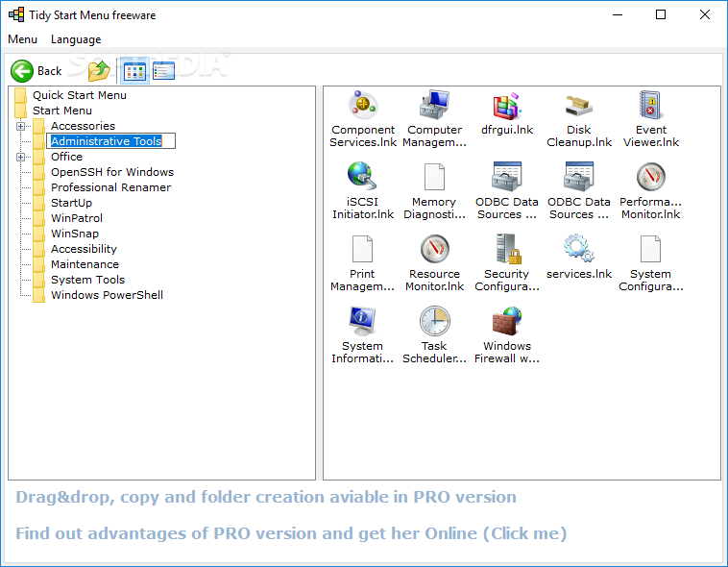Close the Tidy Start Menu window
Image resolution: width=728 pixels, height=567 pixels.
pos(704,14)
